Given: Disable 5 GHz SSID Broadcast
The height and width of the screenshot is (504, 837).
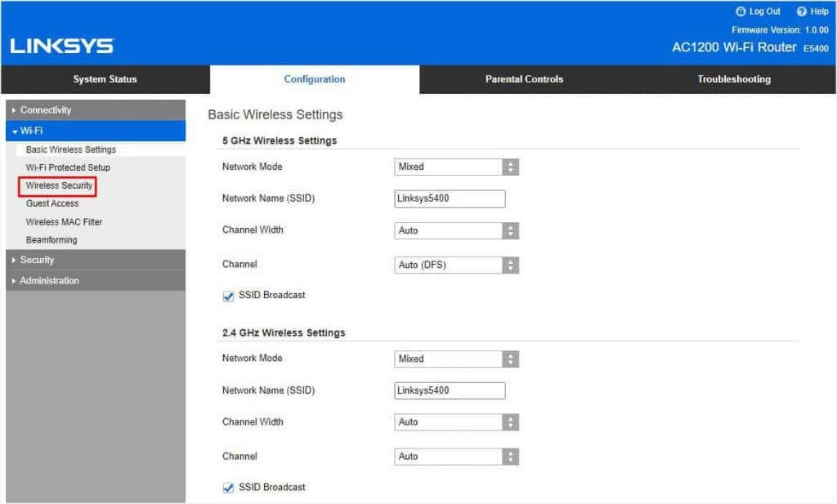Looking at the screenshot, I should click(x=228, y=297).
